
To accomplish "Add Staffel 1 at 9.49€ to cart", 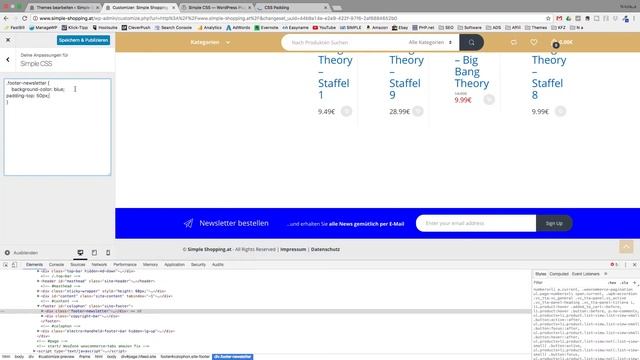I will coord(347,111).
